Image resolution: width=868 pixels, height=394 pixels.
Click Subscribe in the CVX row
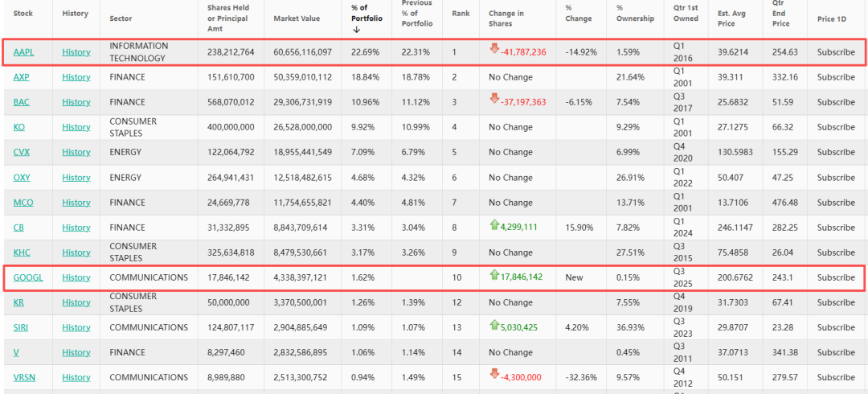click(836, 152)
